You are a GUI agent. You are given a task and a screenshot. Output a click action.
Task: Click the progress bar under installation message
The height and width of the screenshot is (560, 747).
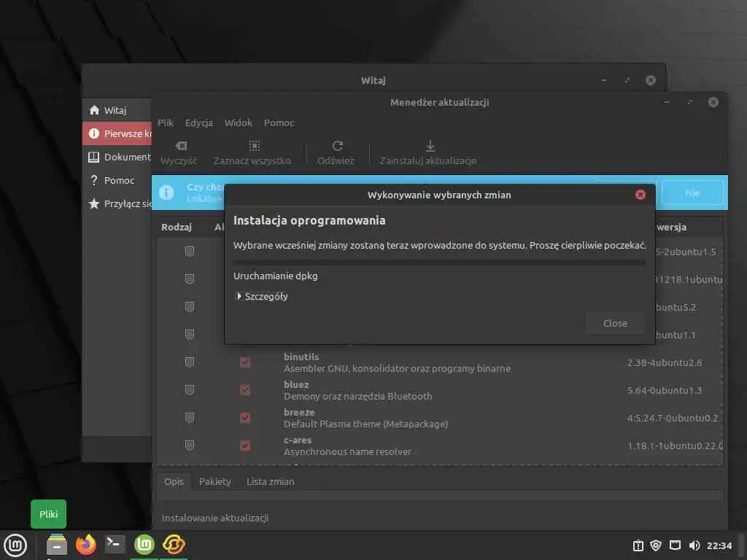click(x=439, y=262)
